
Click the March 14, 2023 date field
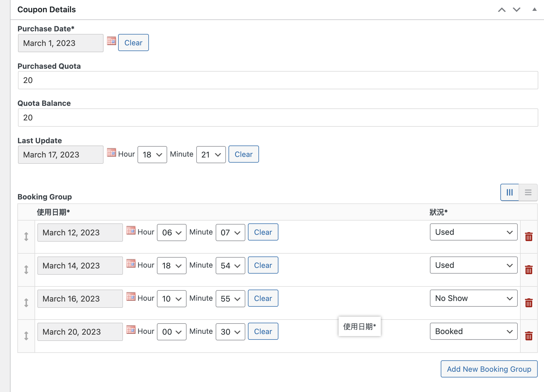pos(80,266)
